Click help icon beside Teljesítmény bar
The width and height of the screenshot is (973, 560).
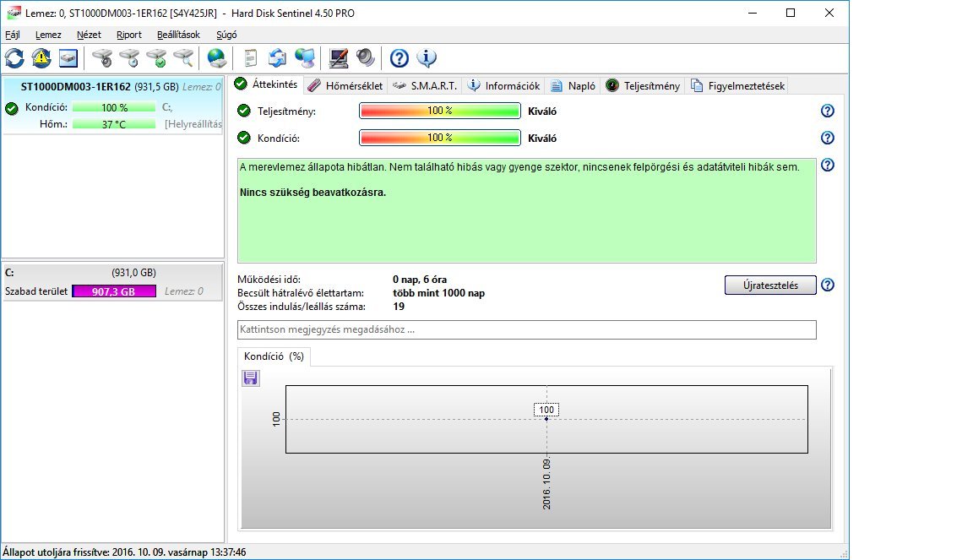827,111
